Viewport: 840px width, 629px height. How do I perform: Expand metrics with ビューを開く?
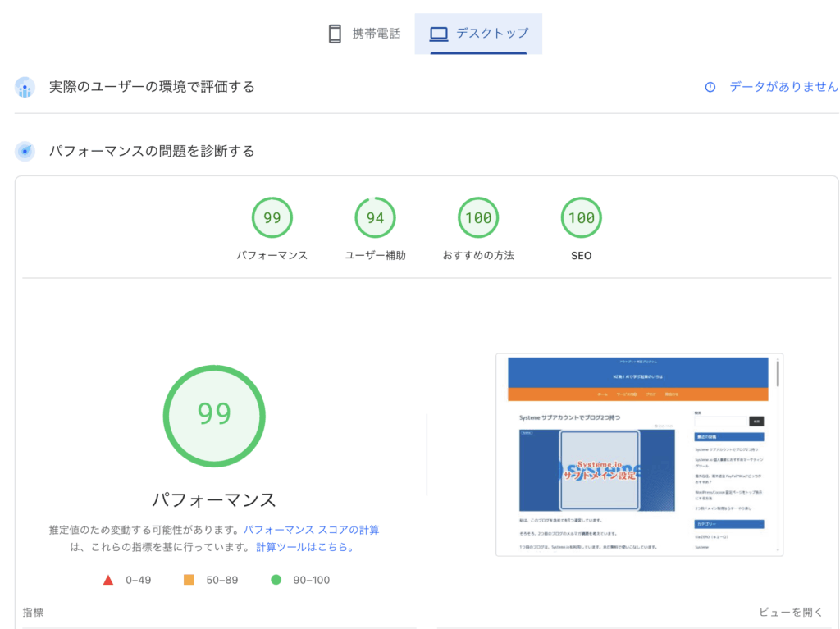790,612
